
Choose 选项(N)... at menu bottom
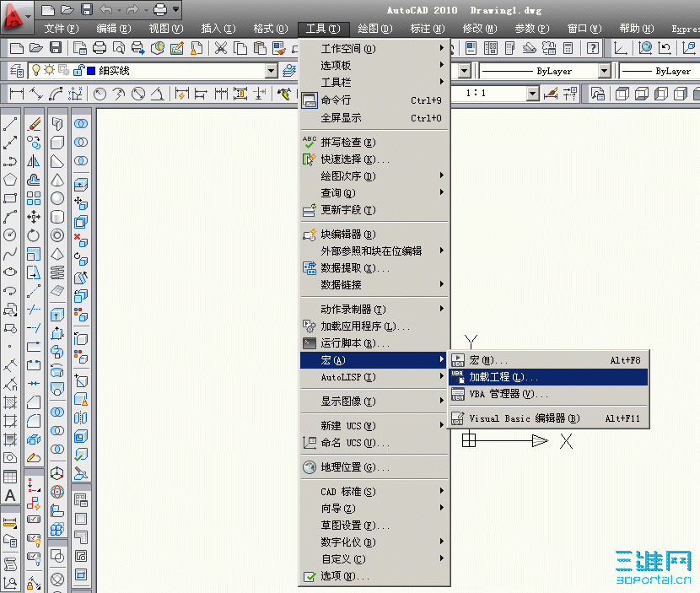coord(374,576)
